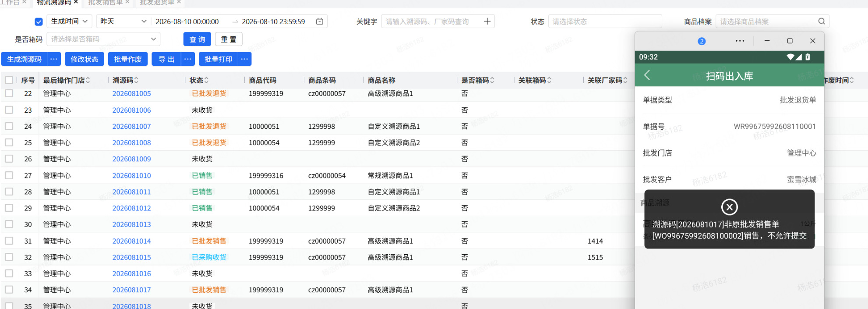Click the 导出 button
This screenshot has height=309, width=868.
click(x=166, y=59)
